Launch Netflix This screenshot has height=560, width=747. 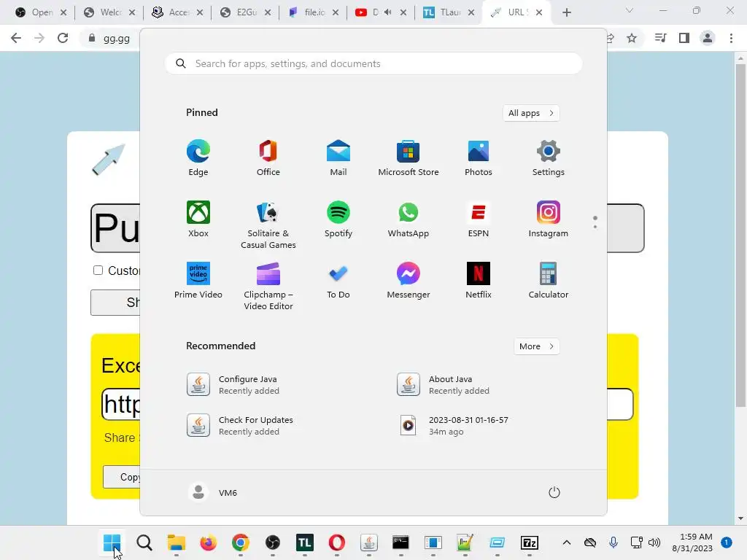coord(479,281)
